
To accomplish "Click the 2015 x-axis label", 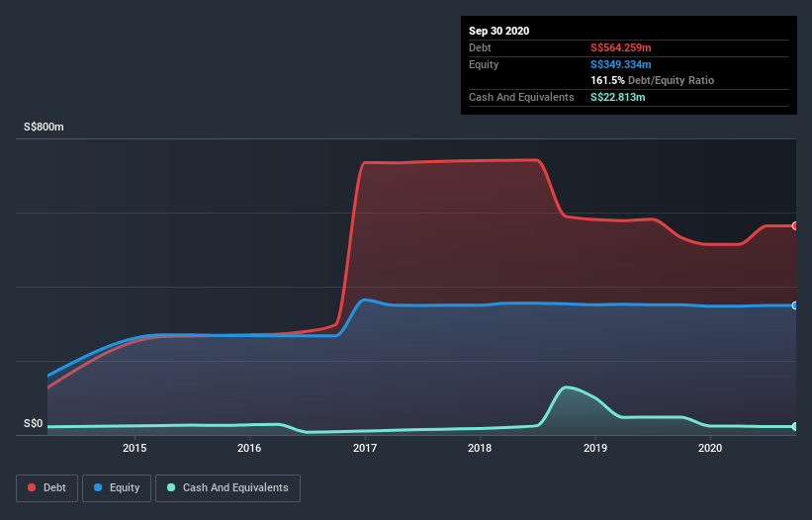I will click(x=135, y=448).
